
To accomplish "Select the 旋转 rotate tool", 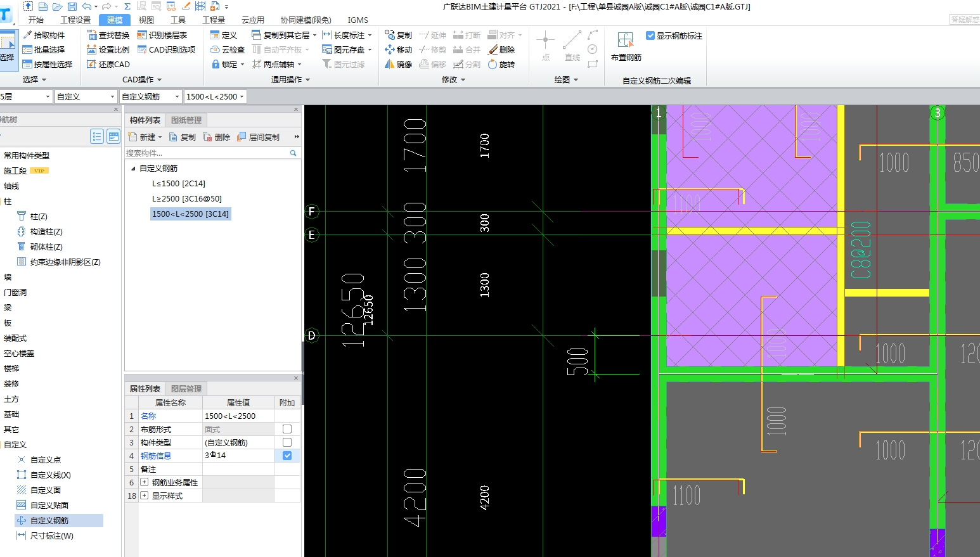I will point(501,64).
